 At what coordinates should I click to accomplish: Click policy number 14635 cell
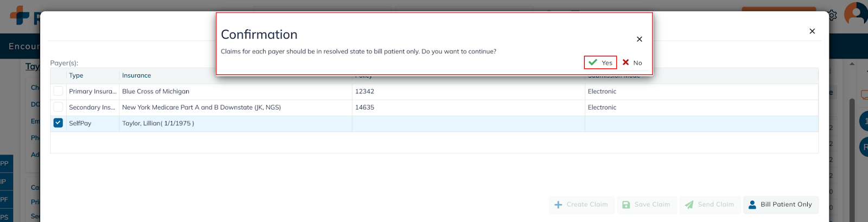click(x=365, y=107)
